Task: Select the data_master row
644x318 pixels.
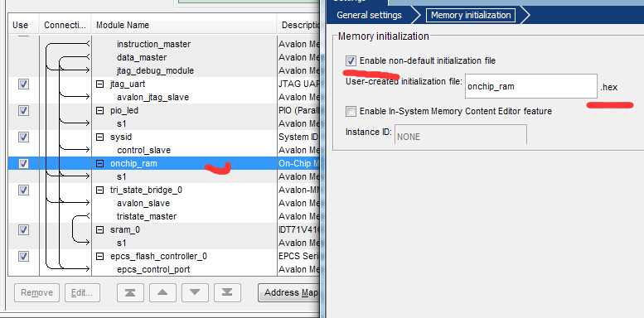Action: (x=142, y=57)
